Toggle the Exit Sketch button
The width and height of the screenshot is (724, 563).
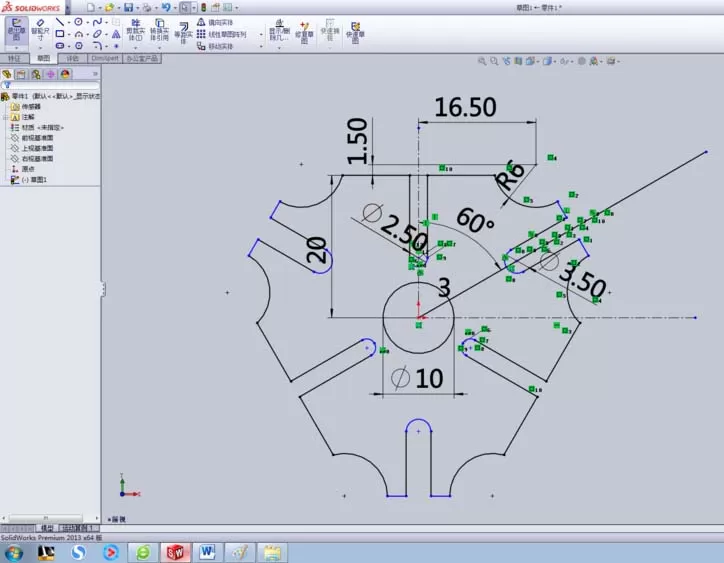(x=17, y=30)
